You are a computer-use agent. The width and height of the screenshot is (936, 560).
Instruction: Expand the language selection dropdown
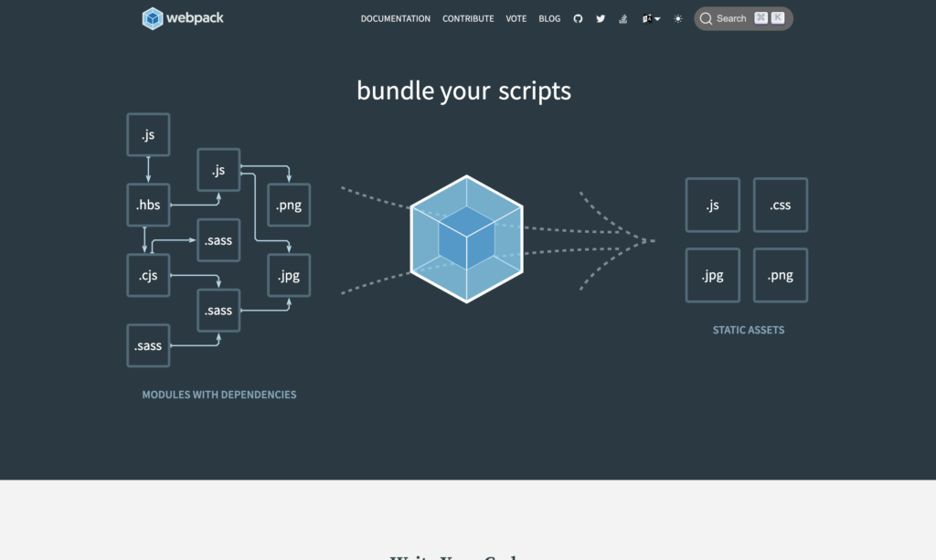point(651,18)
